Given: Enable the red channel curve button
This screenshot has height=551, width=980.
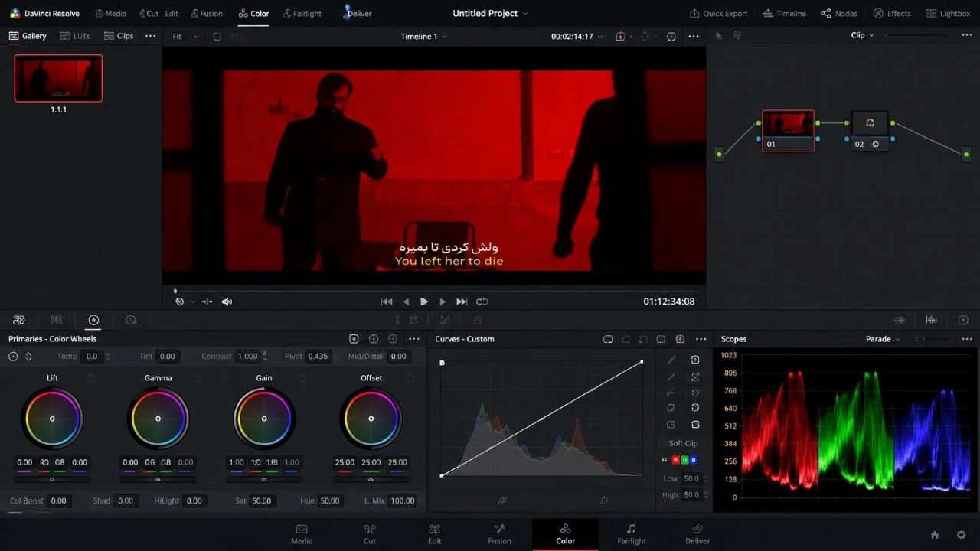Looking at the screenshot, I should tap(675, 460).
